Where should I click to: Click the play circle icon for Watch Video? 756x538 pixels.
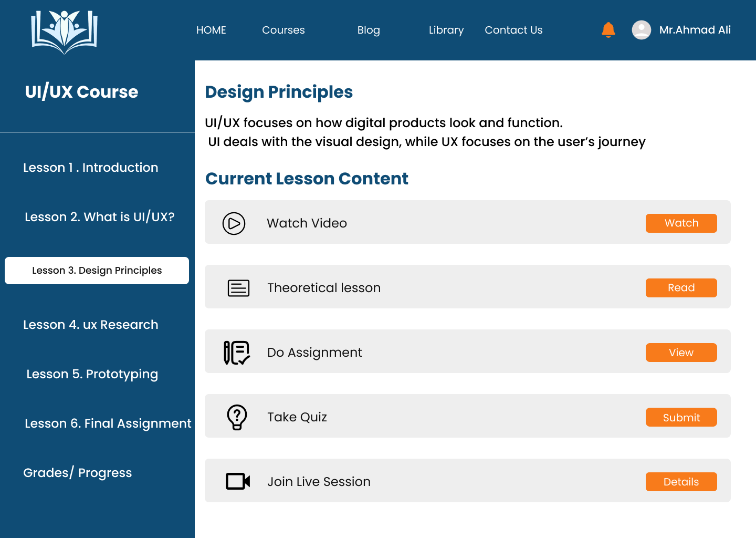(234, 223)
